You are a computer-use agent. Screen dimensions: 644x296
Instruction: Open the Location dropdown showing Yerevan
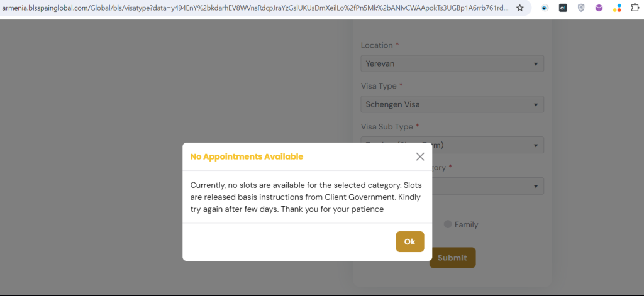[x=452, y=63]
